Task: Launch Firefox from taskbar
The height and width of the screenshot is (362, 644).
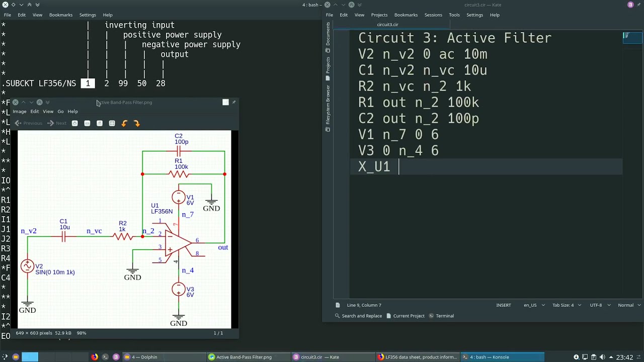Action: tap(94, 357)
